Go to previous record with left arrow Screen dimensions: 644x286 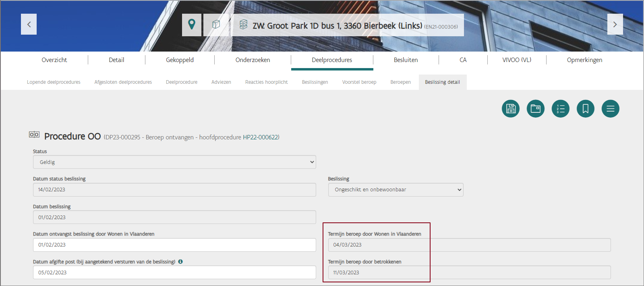coord(29,24)
